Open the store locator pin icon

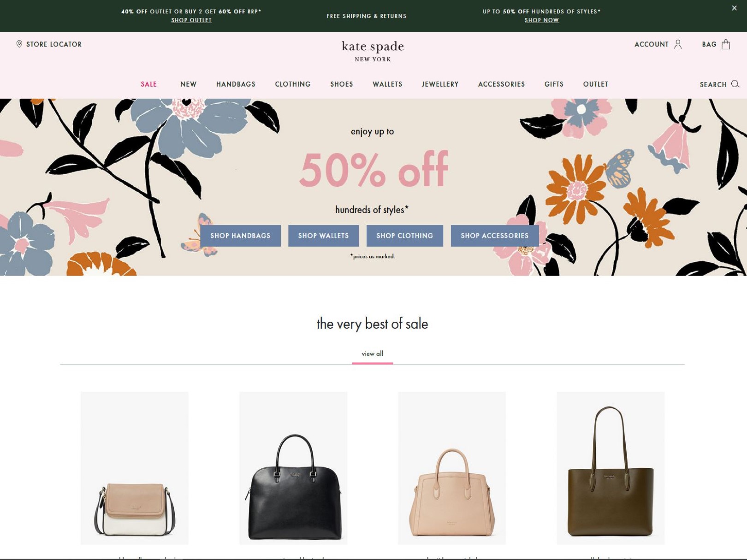[19, 44]
